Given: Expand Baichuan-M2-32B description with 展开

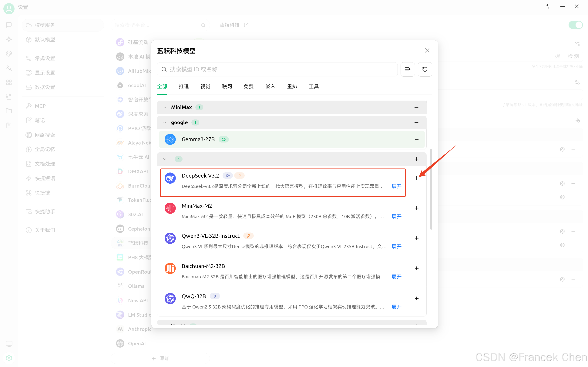Looking at the screenshot, I should pyautogui.click(x=396, y=277).
